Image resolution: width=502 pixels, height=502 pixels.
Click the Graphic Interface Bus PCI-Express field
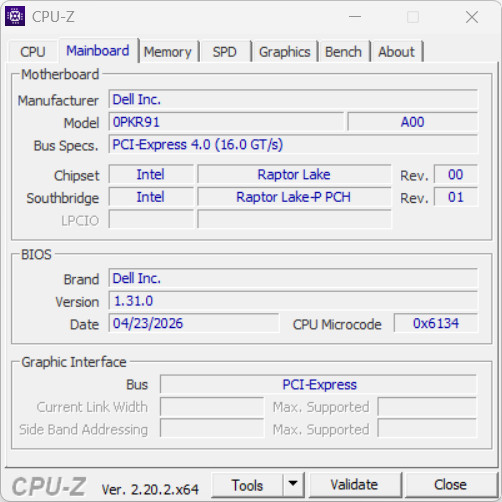click(x=319, y=384)
